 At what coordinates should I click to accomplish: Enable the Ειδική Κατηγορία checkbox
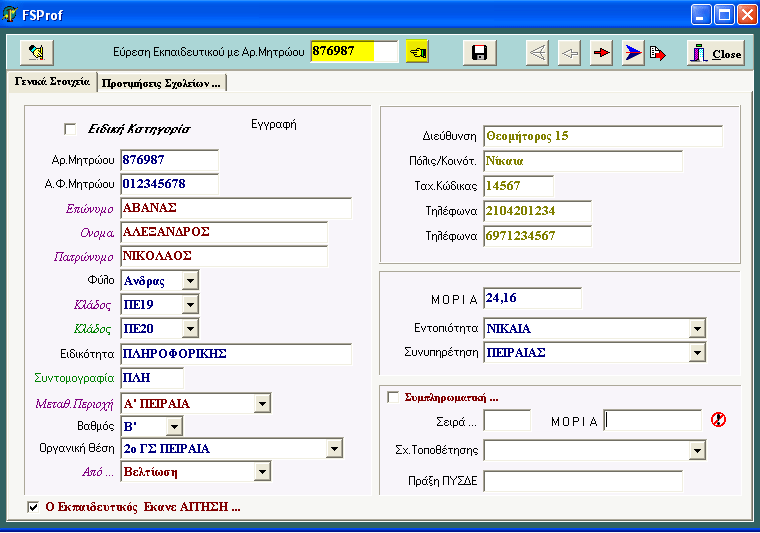(x=70, y=129)
